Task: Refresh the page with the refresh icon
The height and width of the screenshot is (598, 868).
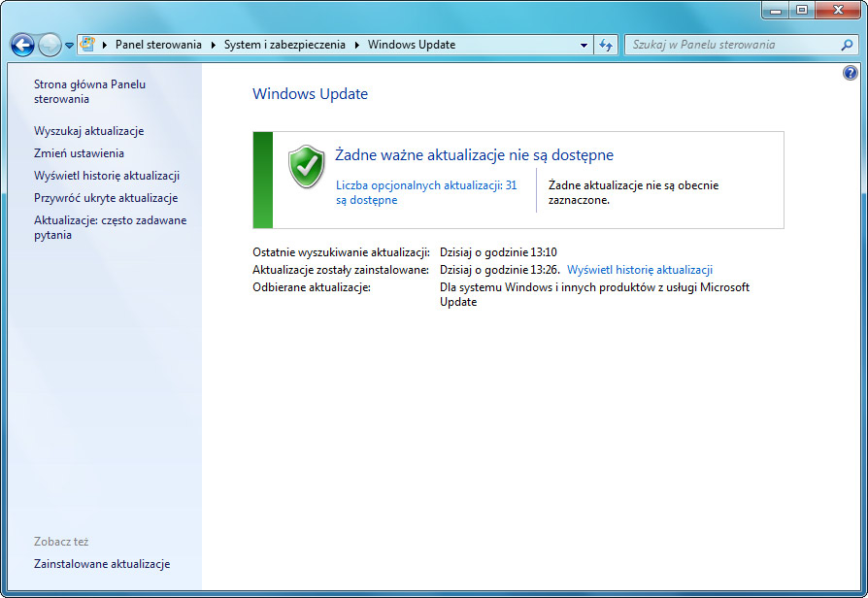Action: point(606,45)
